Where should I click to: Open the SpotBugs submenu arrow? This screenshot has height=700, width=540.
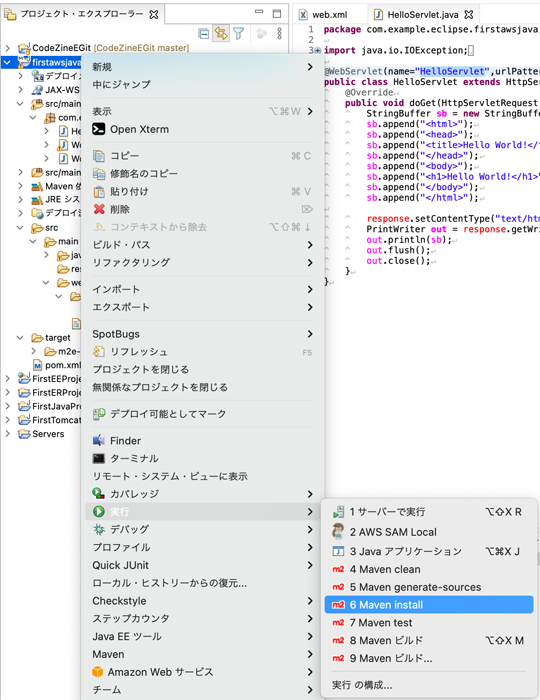click(x=310, y=334)
